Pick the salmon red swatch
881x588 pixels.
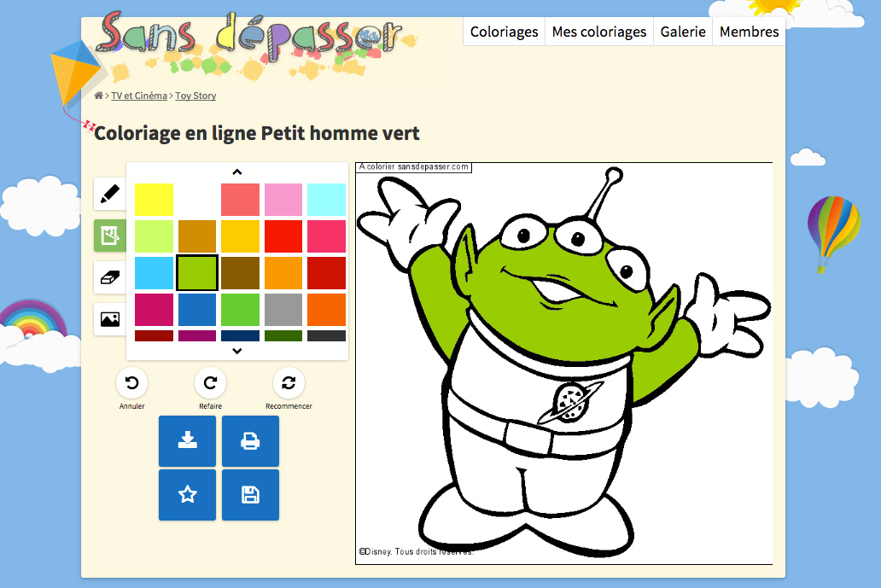pos(240,200)
